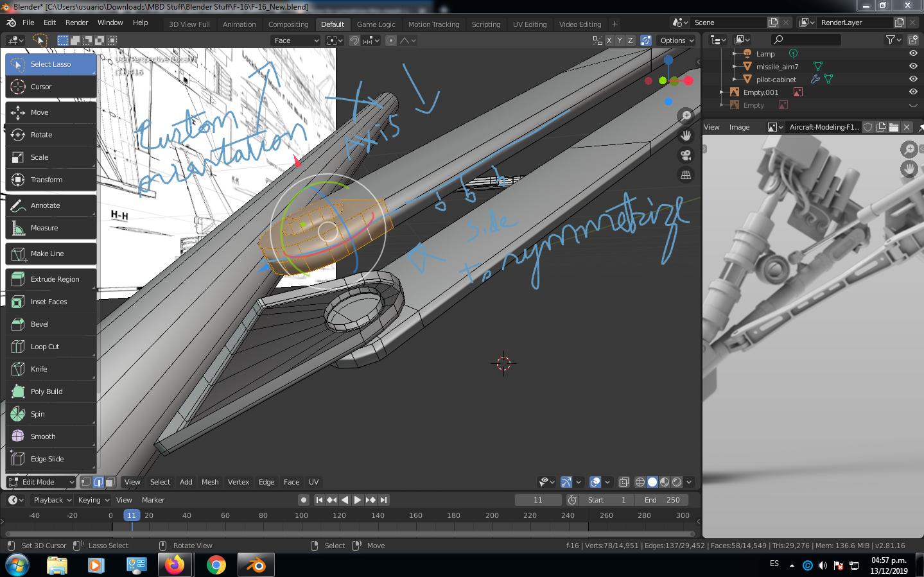The width and height of the screenshot is (924, 577).
Task: Select the Cursor tool
Action: tap(51, 87)
